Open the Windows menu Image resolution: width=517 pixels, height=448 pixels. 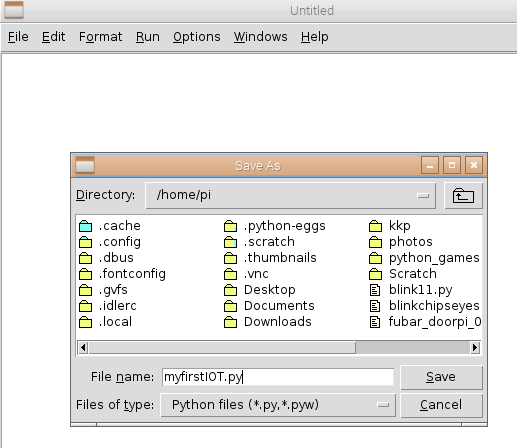click(260, 37)
